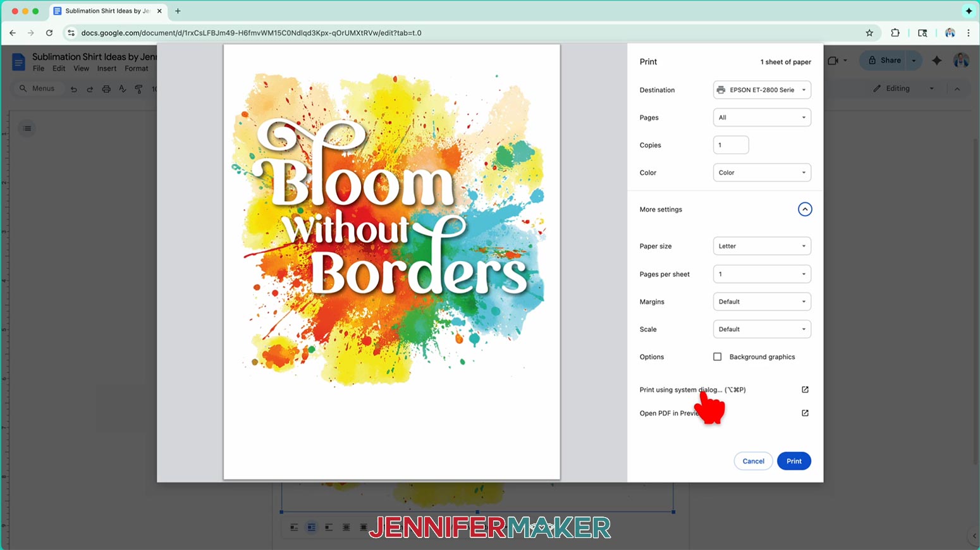This screenshot has height=550, width=980.
Task: Click the blue Print button
Action: point(794,461)
